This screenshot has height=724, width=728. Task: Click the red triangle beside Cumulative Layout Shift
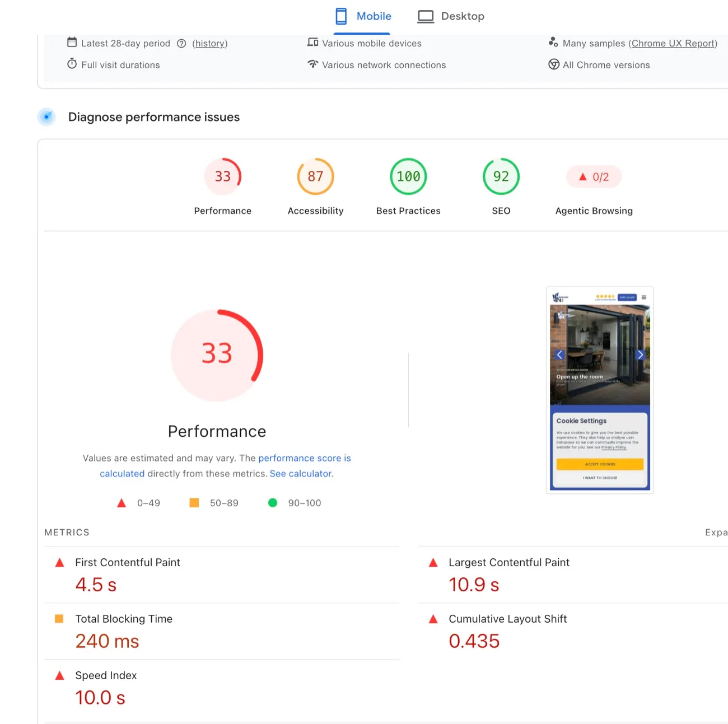[x=433, y=619]
